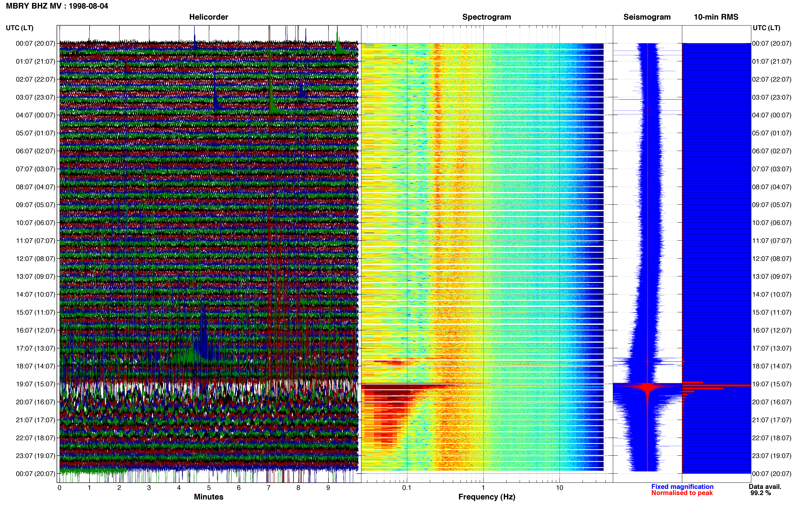
Task: Click the '10-min RMS' panel heading
Action: tap(716, 17)
